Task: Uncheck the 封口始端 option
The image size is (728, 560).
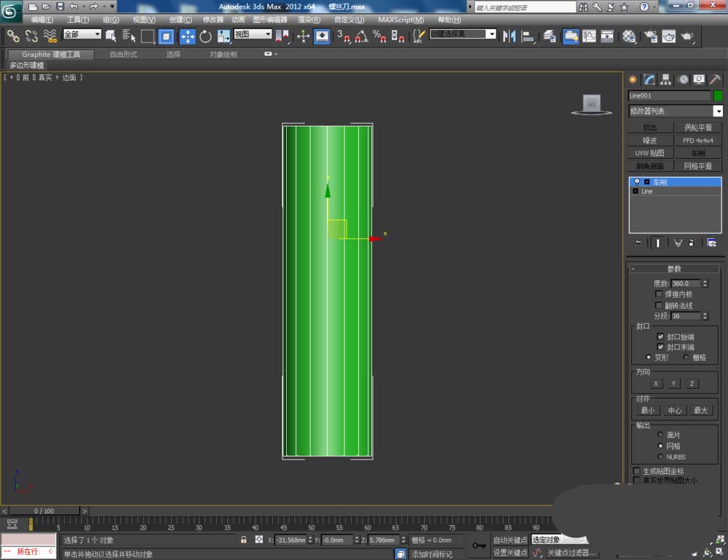Action: point(660,337)
